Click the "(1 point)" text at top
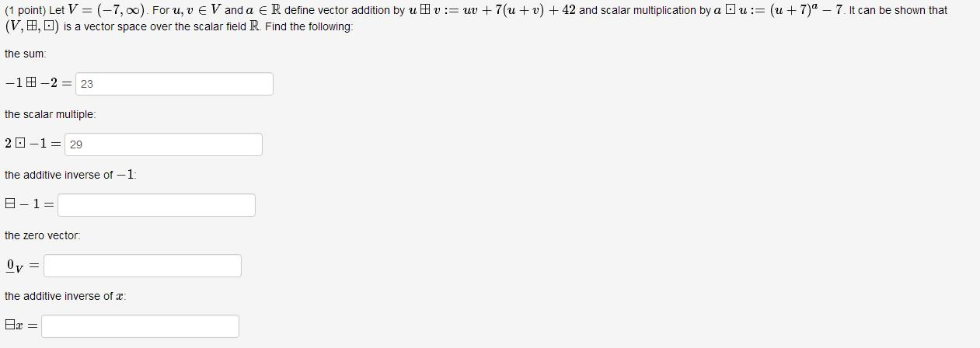 (25, 11)
